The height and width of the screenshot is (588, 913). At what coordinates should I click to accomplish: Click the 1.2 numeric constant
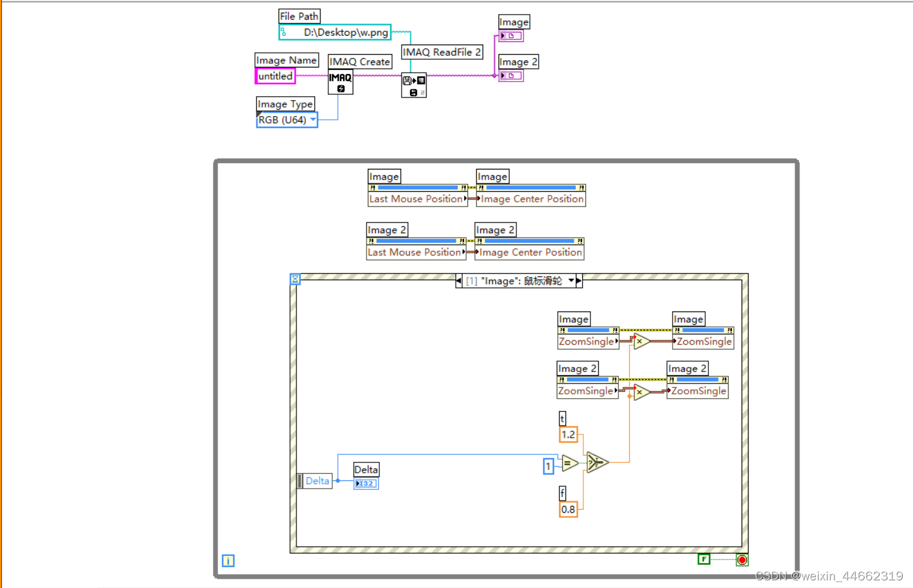pyautogui.click(x=568, y=434)
